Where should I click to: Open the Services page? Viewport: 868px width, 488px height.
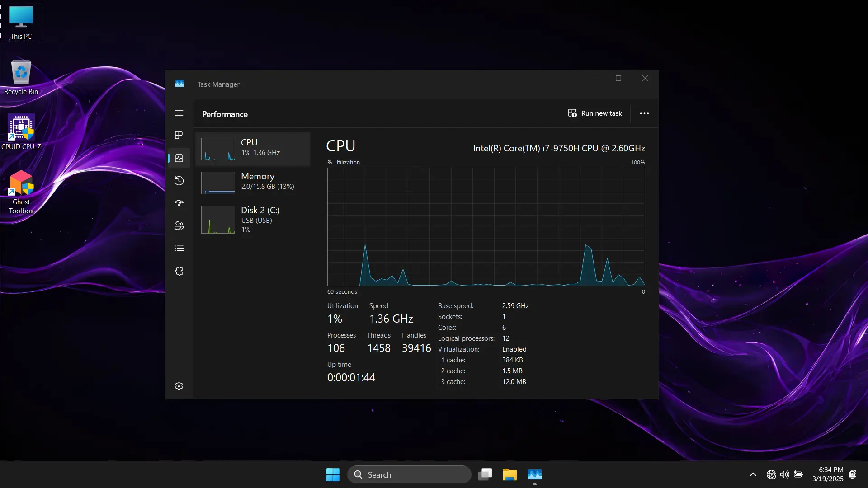[179, 271]
